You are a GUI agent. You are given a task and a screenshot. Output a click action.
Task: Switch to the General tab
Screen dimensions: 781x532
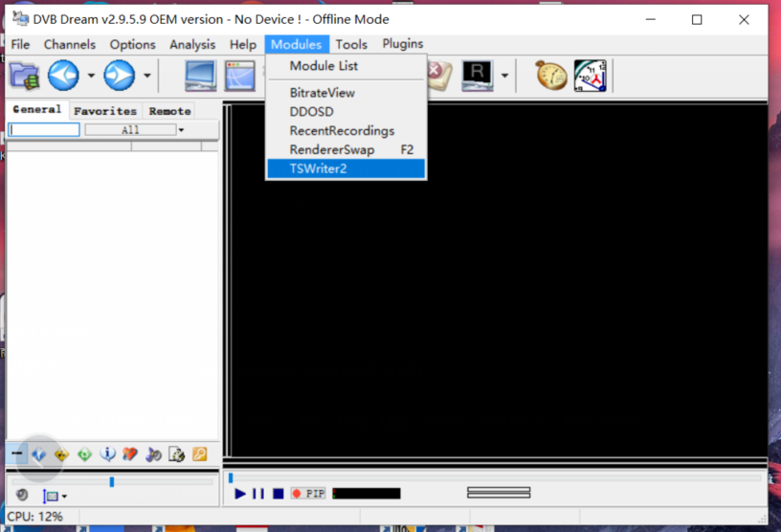point(37,110)
